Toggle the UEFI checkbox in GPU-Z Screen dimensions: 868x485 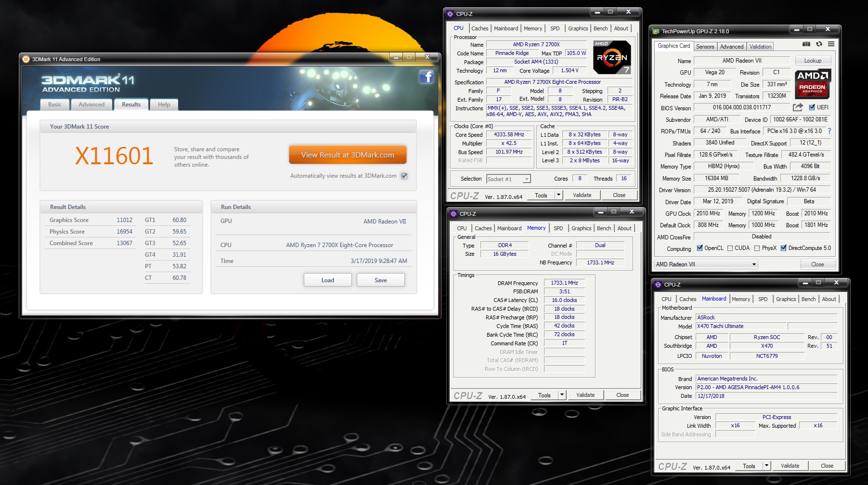(x=812, y=107)
